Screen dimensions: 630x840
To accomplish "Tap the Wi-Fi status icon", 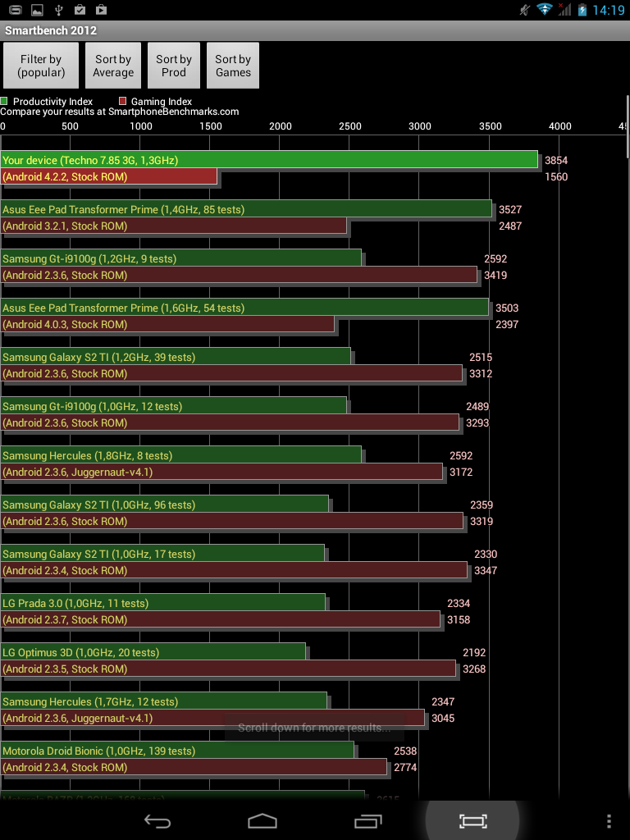I will tap(545, 9).
